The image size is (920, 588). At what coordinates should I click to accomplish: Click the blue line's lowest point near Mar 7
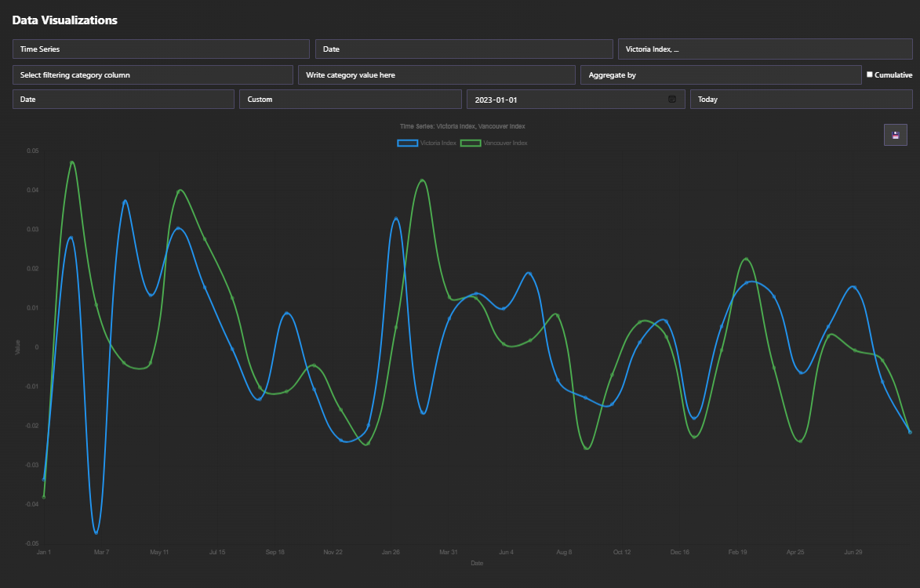(x=96, y=533)
